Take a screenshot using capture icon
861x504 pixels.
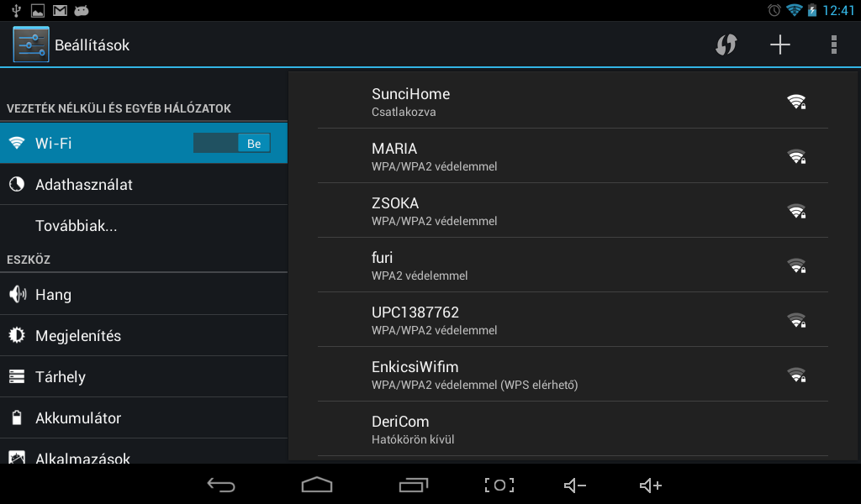[499, 485]
